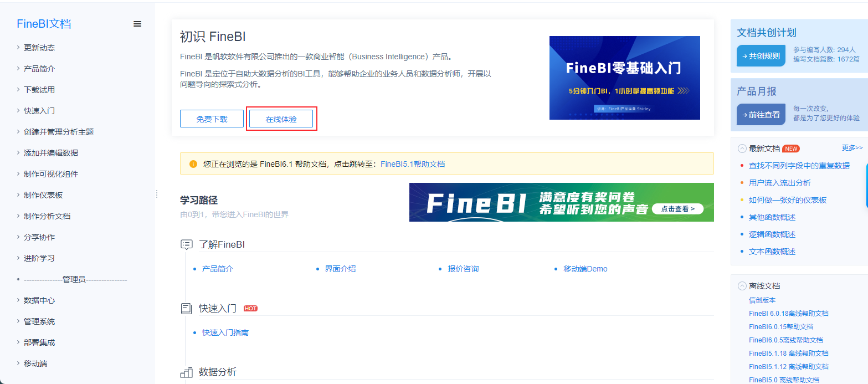Image resolution: width=868 pixels, height=384 pixels.
Task: Click the 参与编写人数: 294人 text
Action: [824, 49]
